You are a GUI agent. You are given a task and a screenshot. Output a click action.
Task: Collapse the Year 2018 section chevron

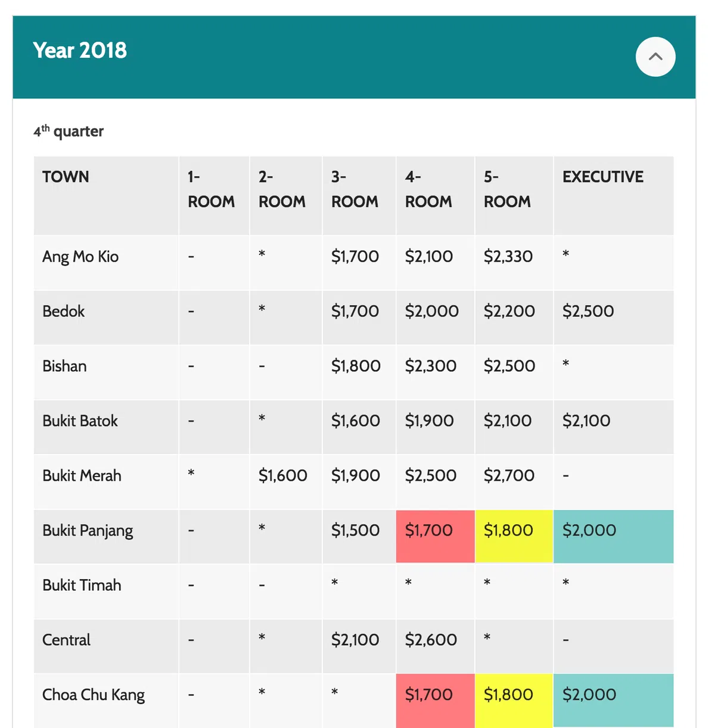[x=655, y=57]
